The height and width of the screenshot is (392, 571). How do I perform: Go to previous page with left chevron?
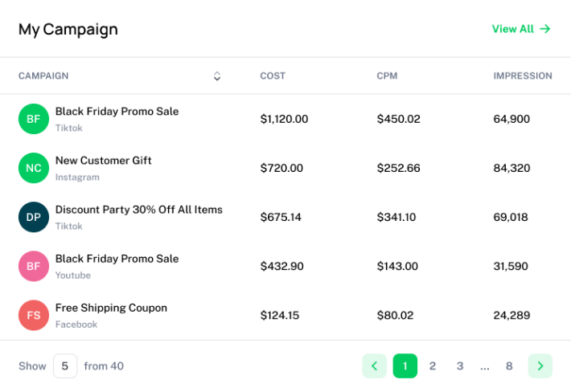point(374,366)
